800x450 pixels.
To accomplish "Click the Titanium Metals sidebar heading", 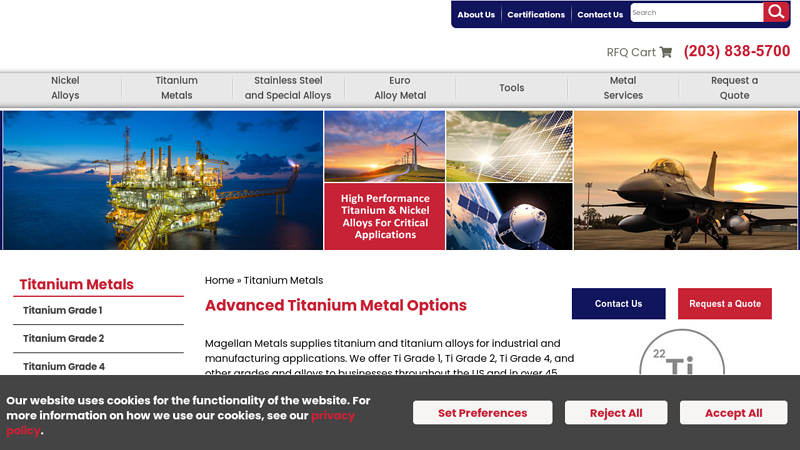I will tap(77, 284).
